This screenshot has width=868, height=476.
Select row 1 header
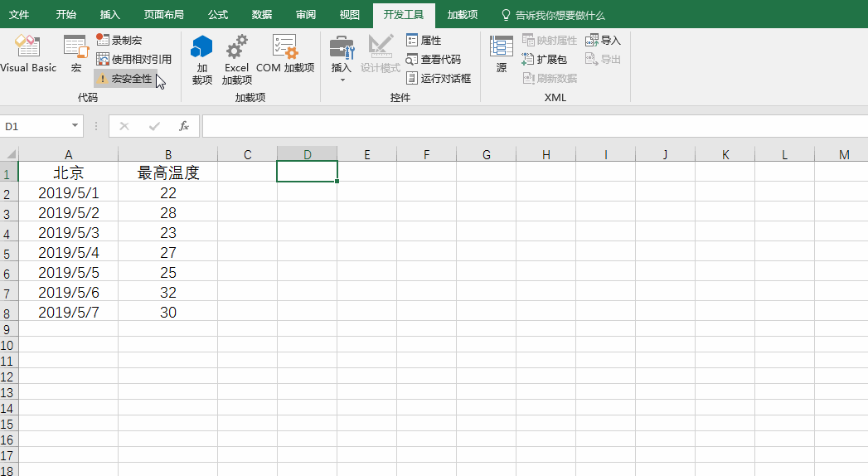pyautogui.click(x=9, y=172)
